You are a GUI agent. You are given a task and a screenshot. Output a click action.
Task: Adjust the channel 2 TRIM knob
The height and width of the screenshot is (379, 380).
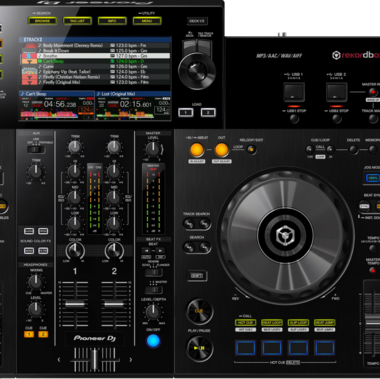click(114, 147)
